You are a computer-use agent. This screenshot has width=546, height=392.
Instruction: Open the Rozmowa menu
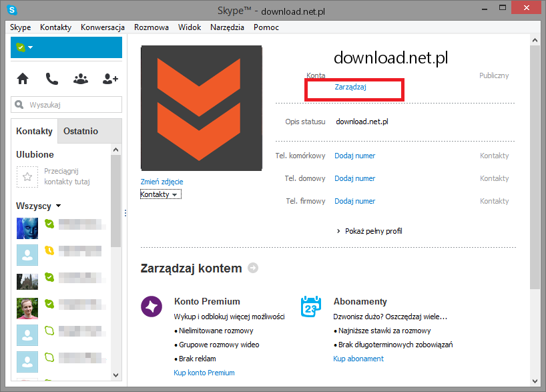tap(152, 27)
